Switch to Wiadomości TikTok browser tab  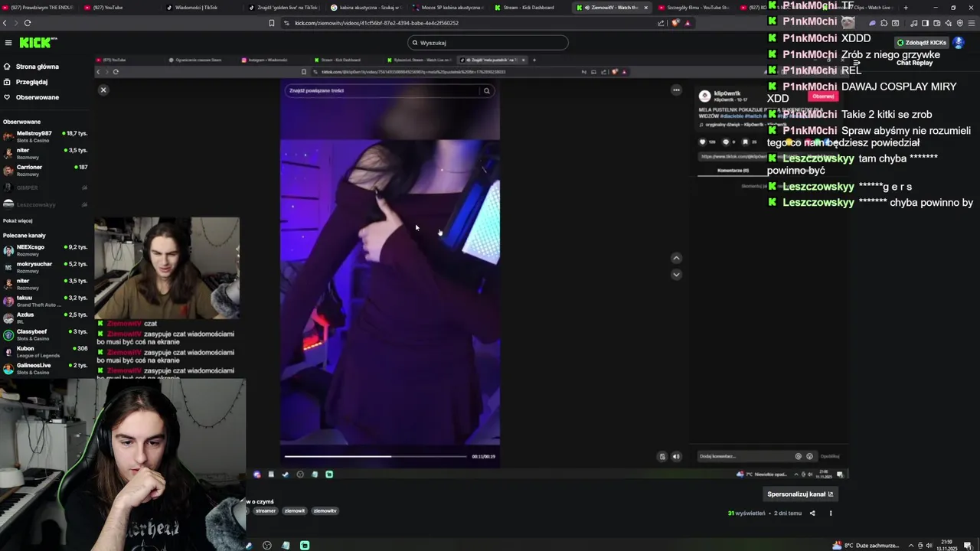pyautogui.click(x=201, y=8)
